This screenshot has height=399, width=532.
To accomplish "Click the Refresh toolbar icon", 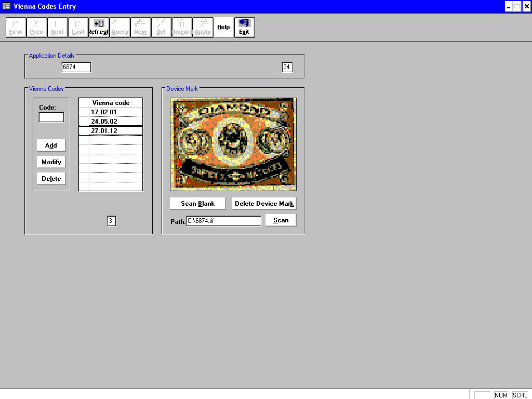I will pyautogui.click(x=99, y=27).
